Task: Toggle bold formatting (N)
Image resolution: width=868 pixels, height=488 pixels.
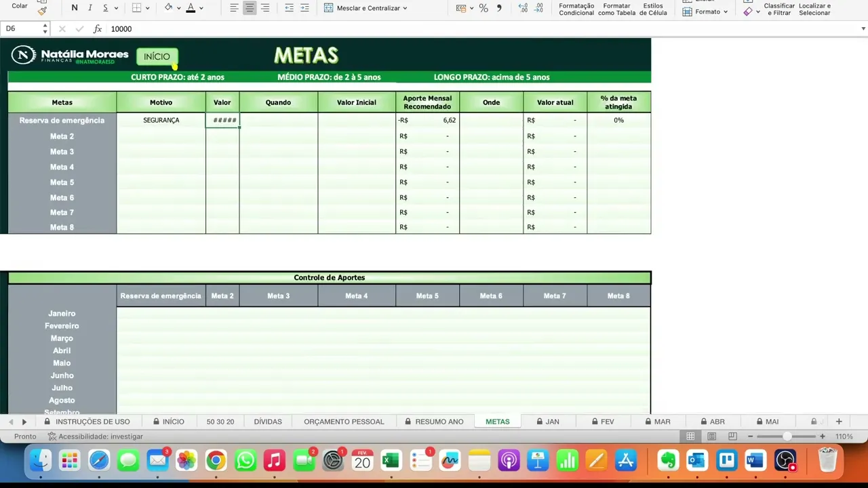Action: pyautogui.click(x=74, y=8)
